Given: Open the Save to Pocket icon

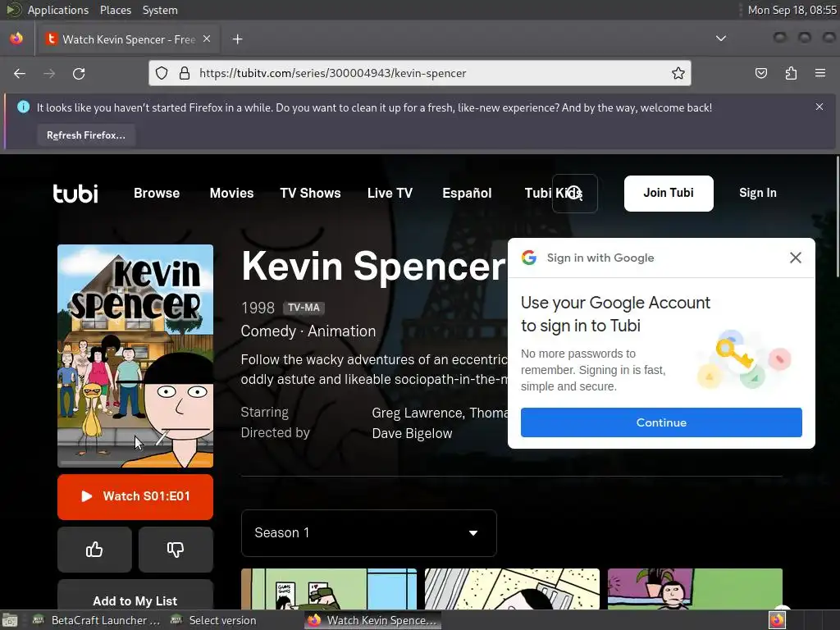Looking at the screenshot, I should [x=761, y=73].
